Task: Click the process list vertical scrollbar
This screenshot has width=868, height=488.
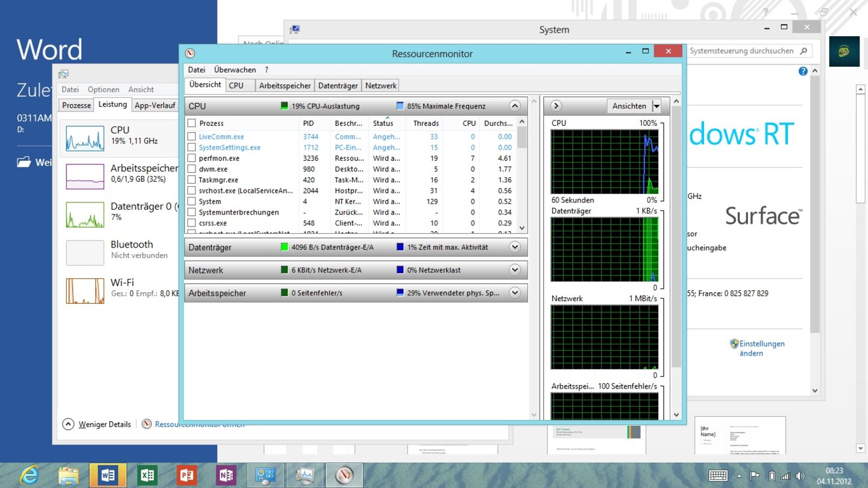Action: click(522, 175)
